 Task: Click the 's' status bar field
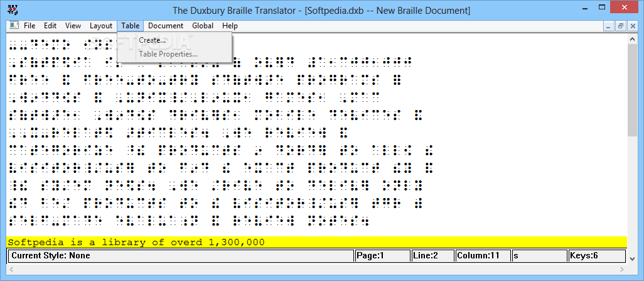point(539,255)
